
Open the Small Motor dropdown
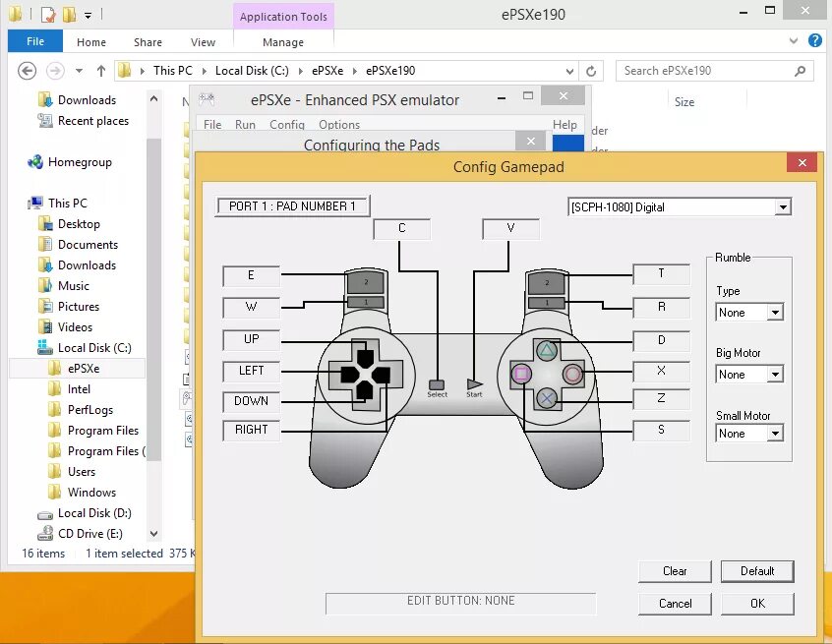775,433
